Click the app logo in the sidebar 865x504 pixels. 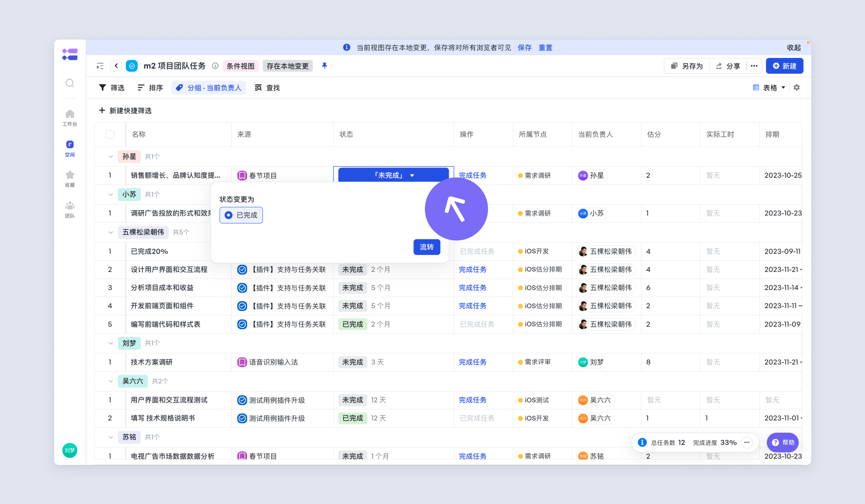70,55
